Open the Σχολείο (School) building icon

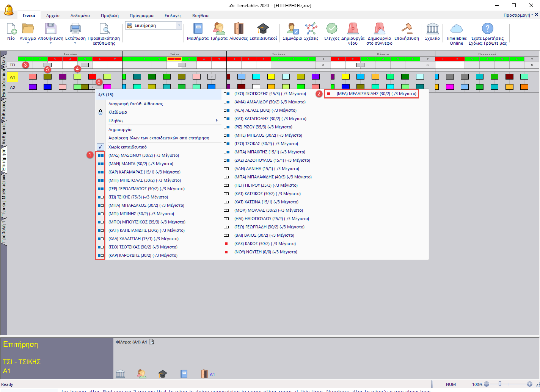coord(432,29)
